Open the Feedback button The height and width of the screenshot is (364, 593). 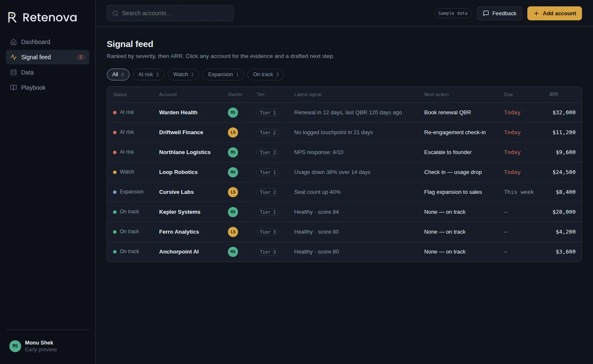coord(499,13)
